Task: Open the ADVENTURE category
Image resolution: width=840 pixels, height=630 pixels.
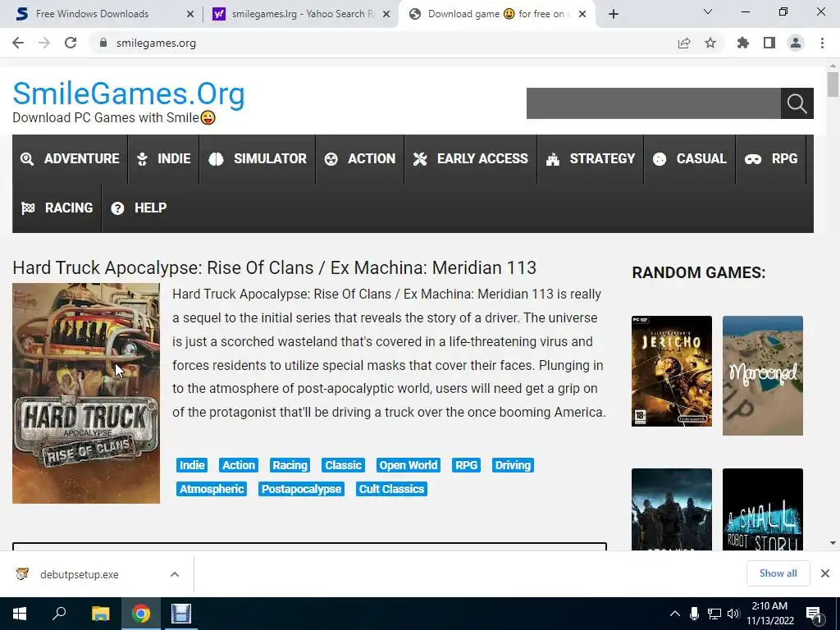Action: pyautogui.click(x=71, y=158)
